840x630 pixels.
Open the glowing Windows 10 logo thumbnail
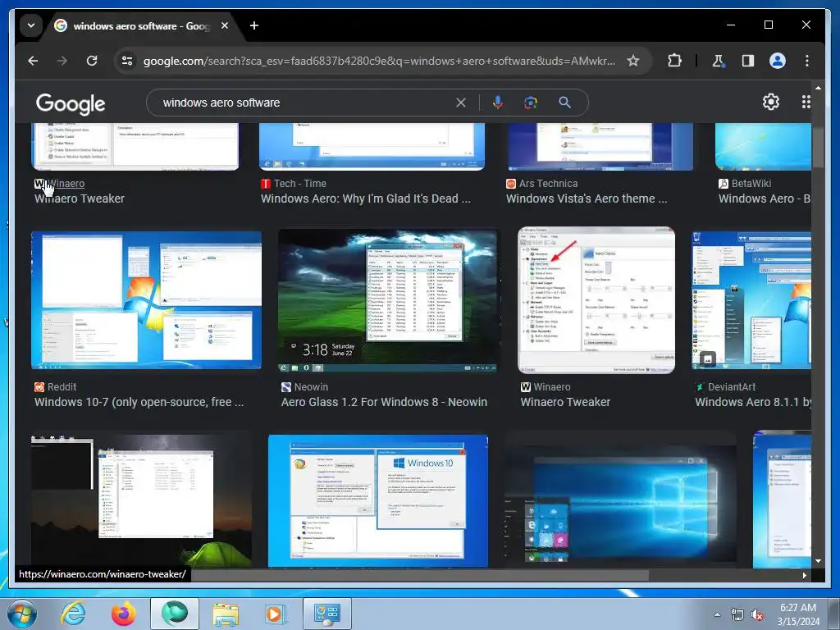point(620,505)
